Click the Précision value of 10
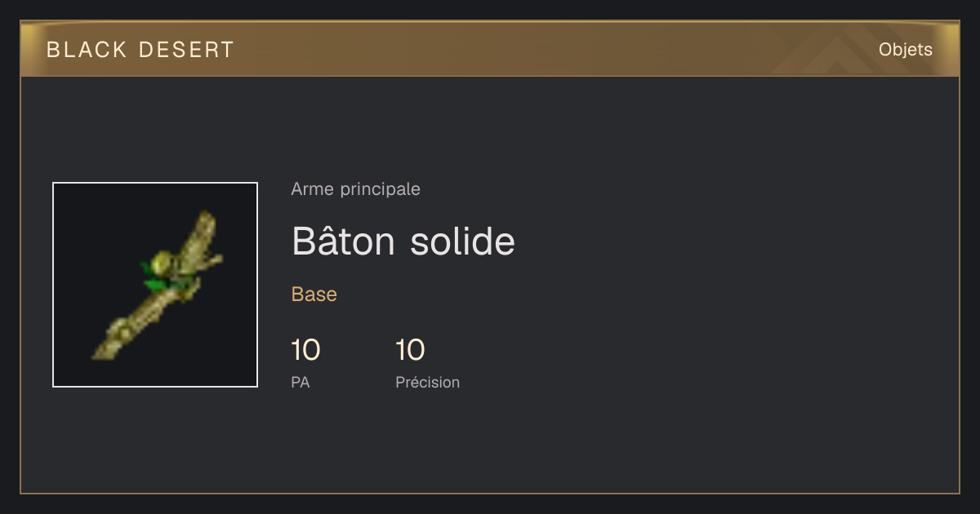This screenshot has width=980, height=514. point(410,351)
